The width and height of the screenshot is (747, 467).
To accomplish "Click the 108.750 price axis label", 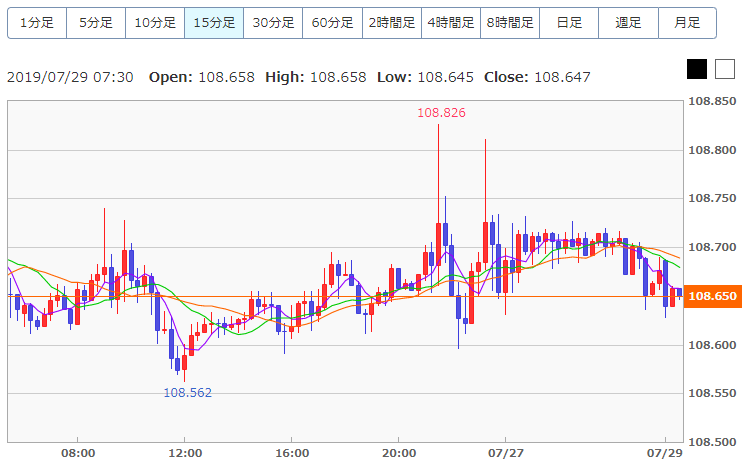I will tap(712, 199).
